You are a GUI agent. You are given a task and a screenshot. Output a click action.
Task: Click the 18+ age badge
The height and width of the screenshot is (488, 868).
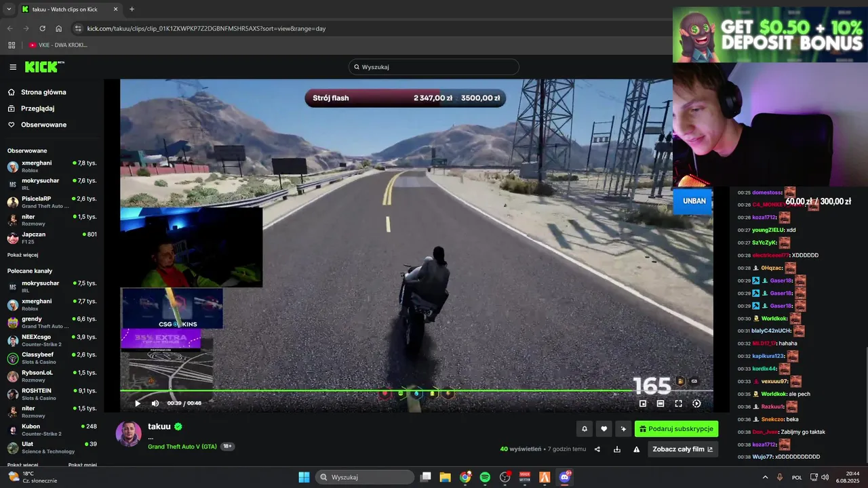click(x=227, y=447)
